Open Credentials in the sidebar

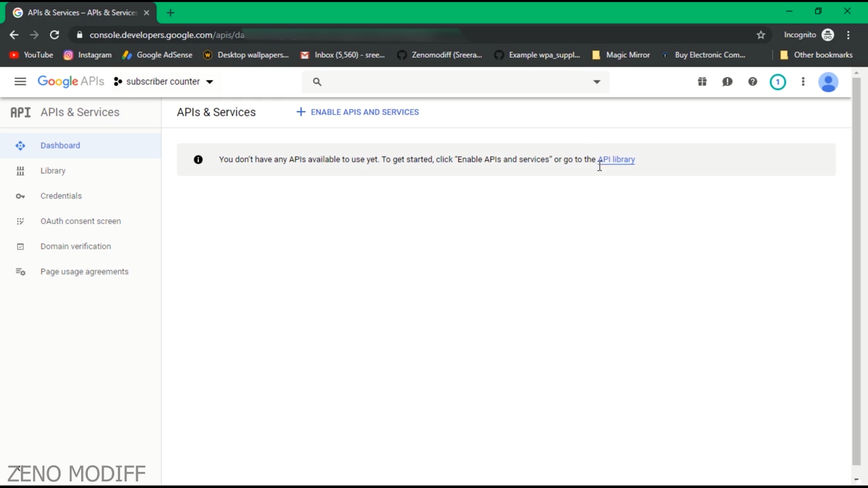[81, 196]
